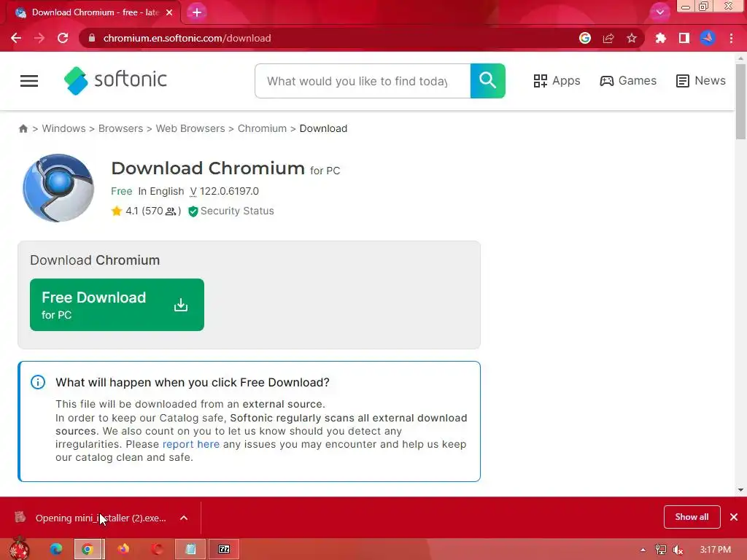The image size is (747, 560).
Task: Click the info circle icon
Action: 38,382
